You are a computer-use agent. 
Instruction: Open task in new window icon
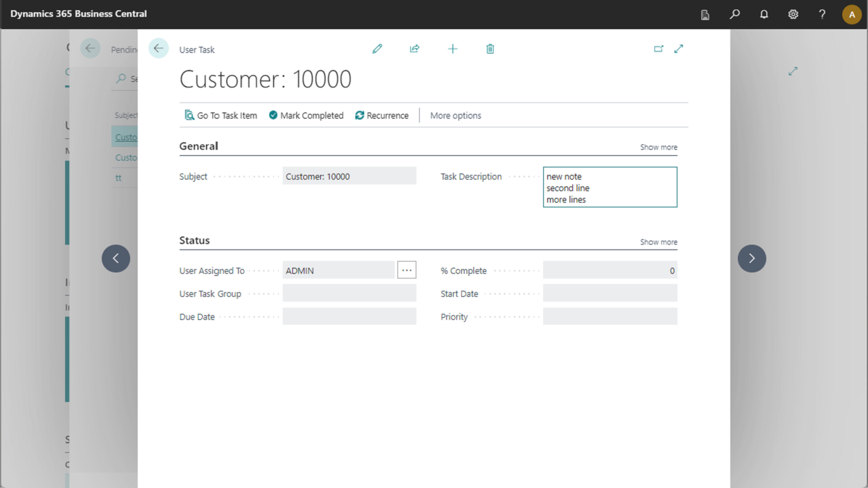[x=658, y=49]
